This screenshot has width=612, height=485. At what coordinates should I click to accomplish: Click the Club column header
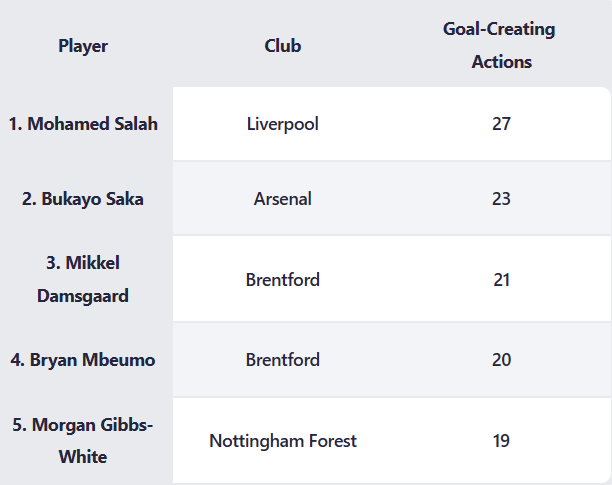click(283, 45)
